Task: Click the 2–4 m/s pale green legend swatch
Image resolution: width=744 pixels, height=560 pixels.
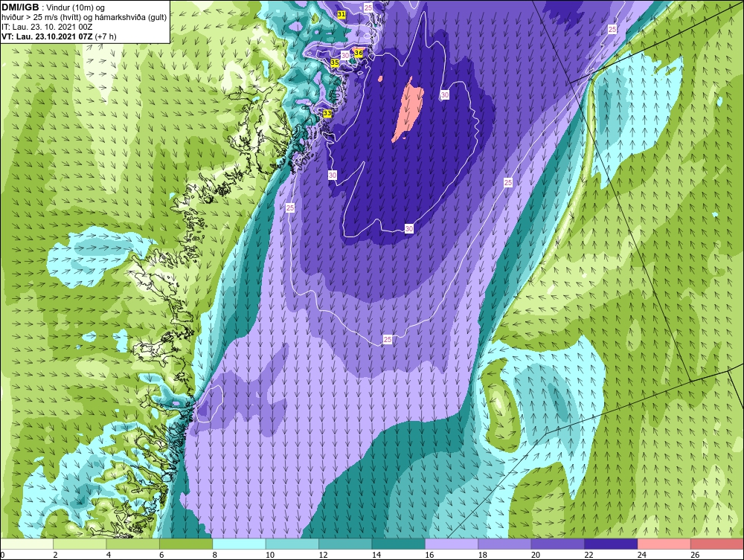Action: (80, 544)
